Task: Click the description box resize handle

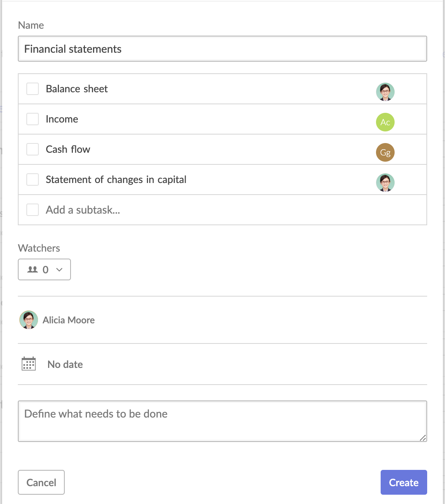Action: 423,438
